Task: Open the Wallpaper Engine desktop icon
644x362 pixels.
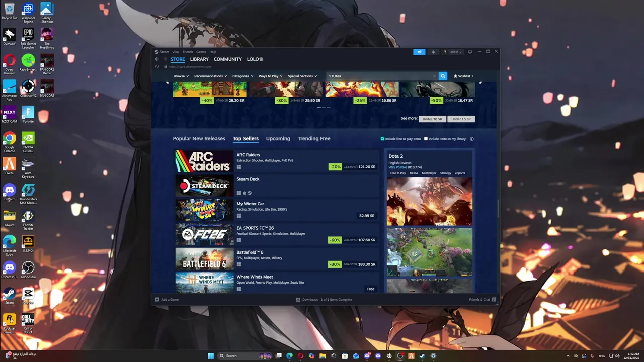Action: tap(28, 13)
